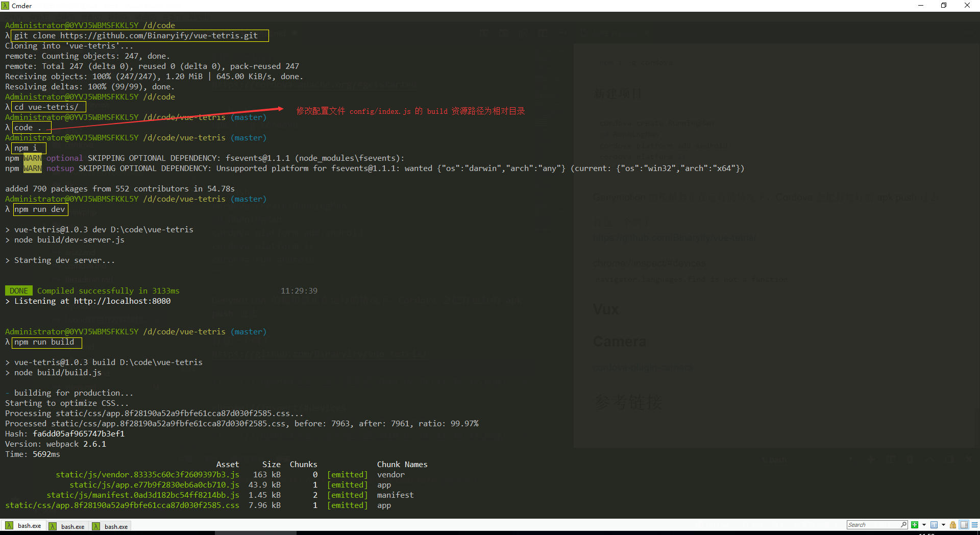The width and height of the screenshot is (980, 535).
Task: Click the magnifier icon in Search box
Action: click(903, 525)
